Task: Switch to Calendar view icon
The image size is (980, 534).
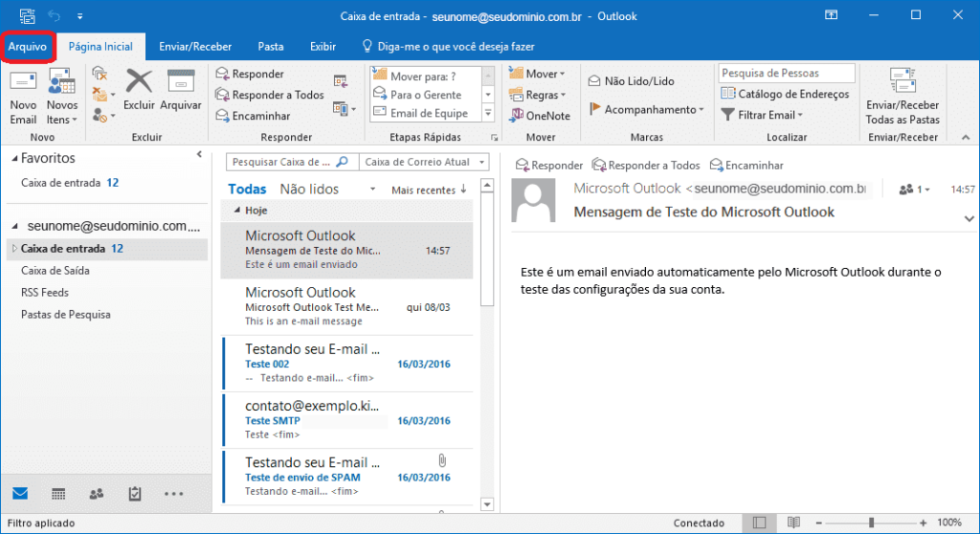Action: [x=58, y=494]
